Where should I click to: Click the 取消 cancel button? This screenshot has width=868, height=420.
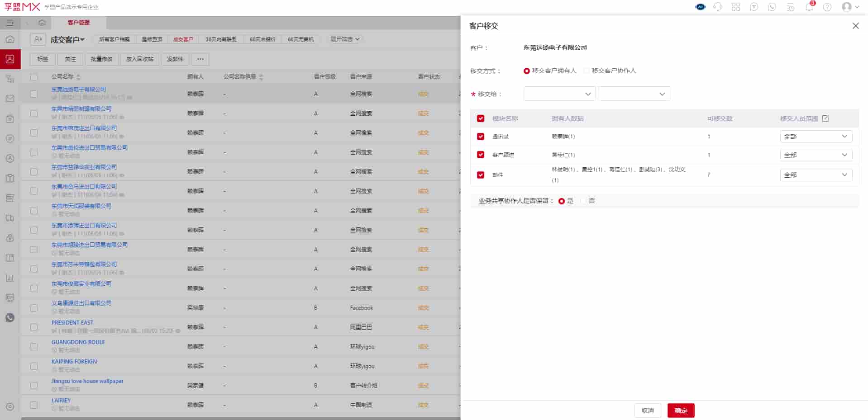pyautogui.click(x=647, y=411)
